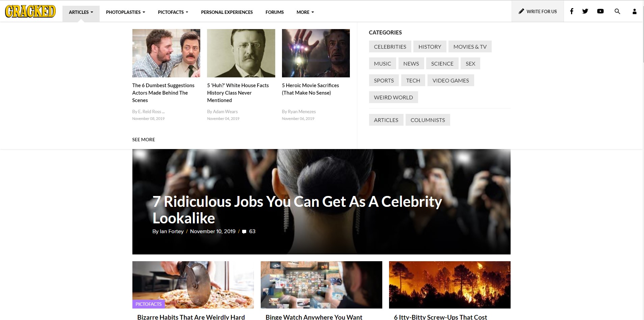Open the YouTube channel icon

(x=600, y=11)
